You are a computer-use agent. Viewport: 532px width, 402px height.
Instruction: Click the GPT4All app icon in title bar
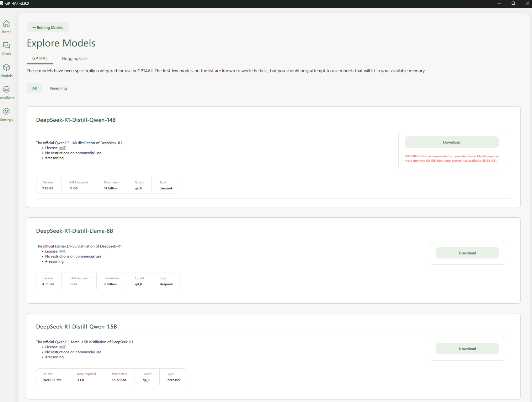pyautogui.click(x=1, y=3)
